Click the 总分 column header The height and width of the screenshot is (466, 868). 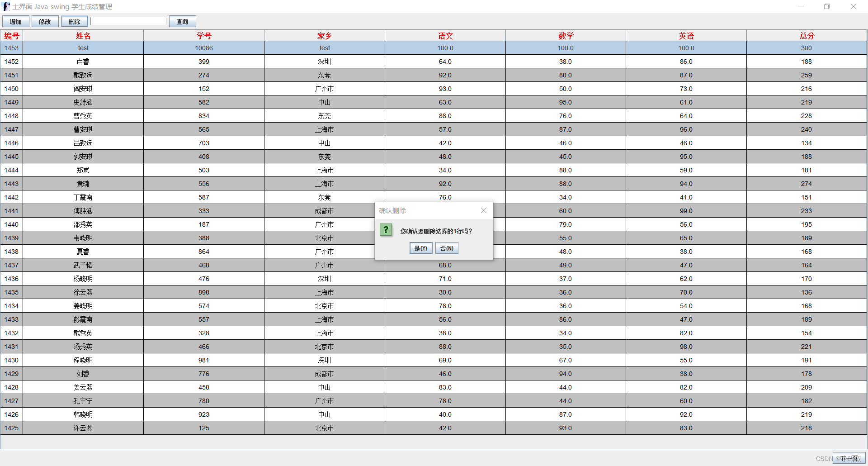point(807,36)
